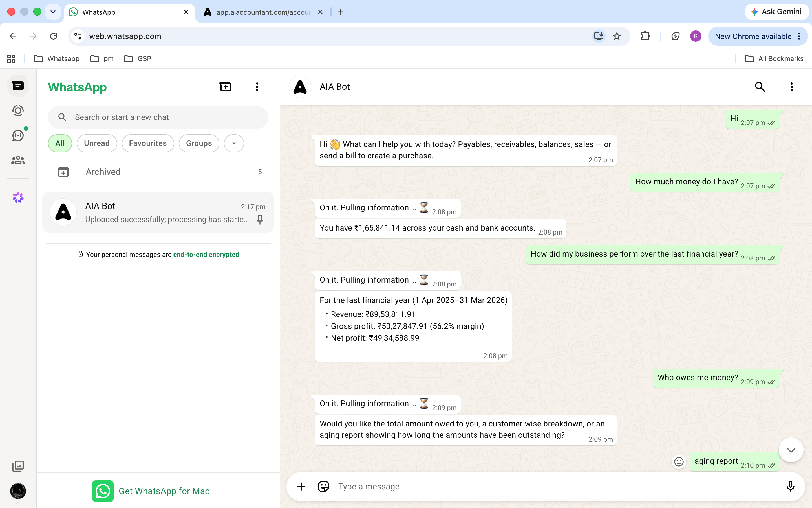The height and width of the screenshot is (508, 812).
Task: Search within the AIA Bot conversation
Action: [x=760, y=87]
